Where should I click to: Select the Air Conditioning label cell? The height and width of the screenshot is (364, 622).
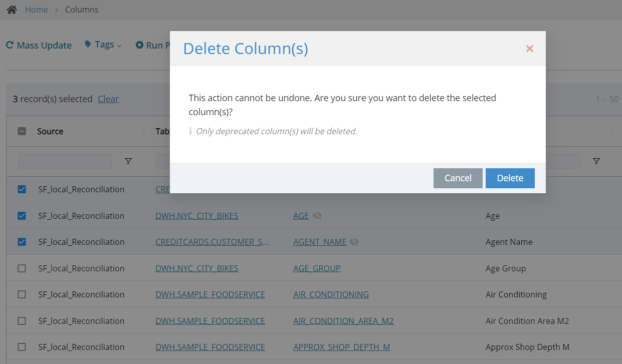516,294
